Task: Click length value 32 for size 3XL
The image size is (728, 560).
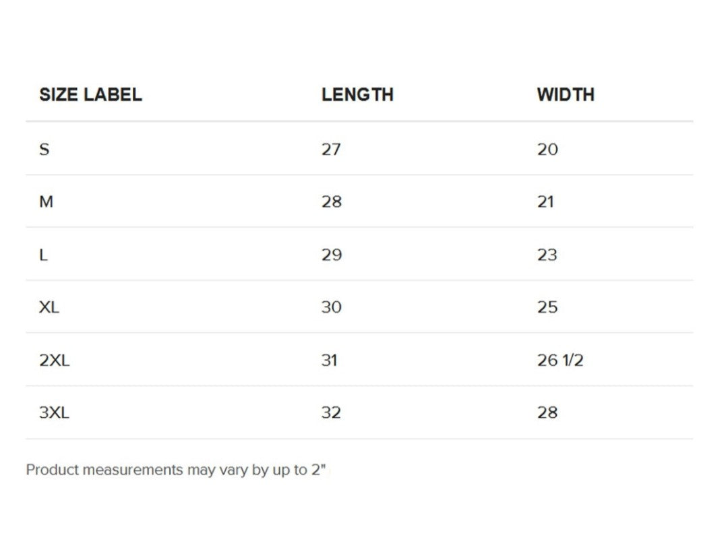Action: click(332, 412)
